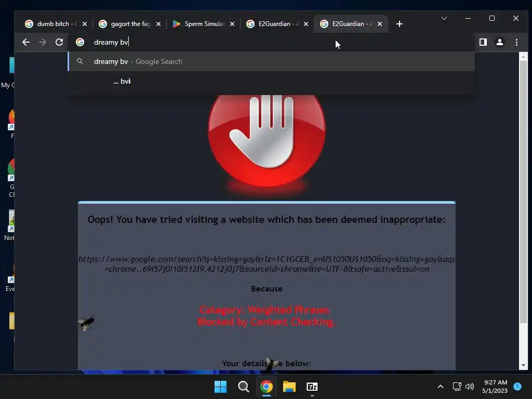Click the scrollbar up arrow
This screenshot has height=399, width=532.
[523, 57]
